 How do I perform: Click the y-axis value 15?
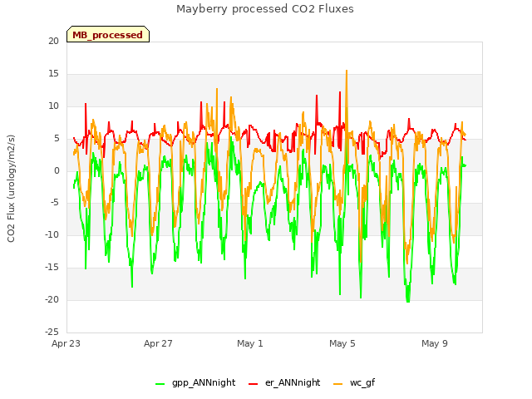[53, 74]
